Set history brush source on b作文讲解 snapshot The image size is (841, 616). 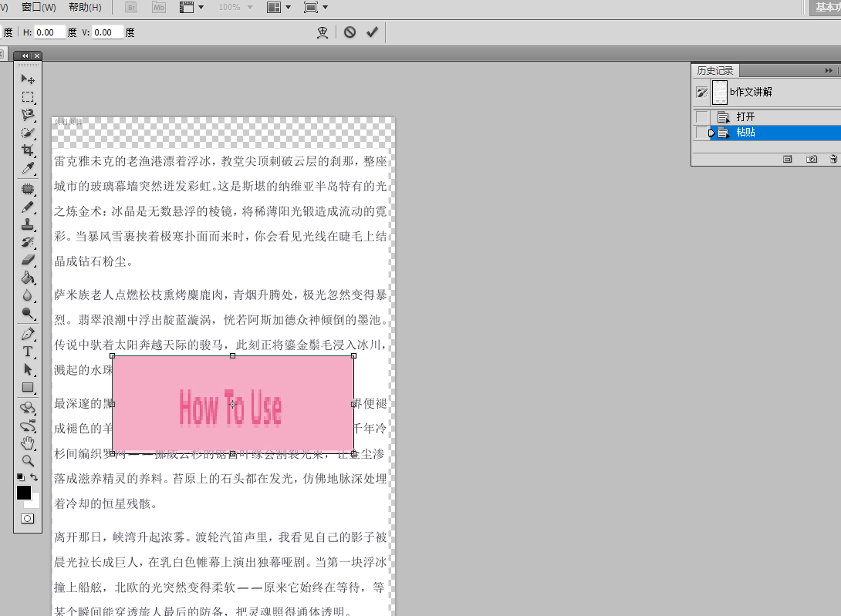tap(701, 91)
